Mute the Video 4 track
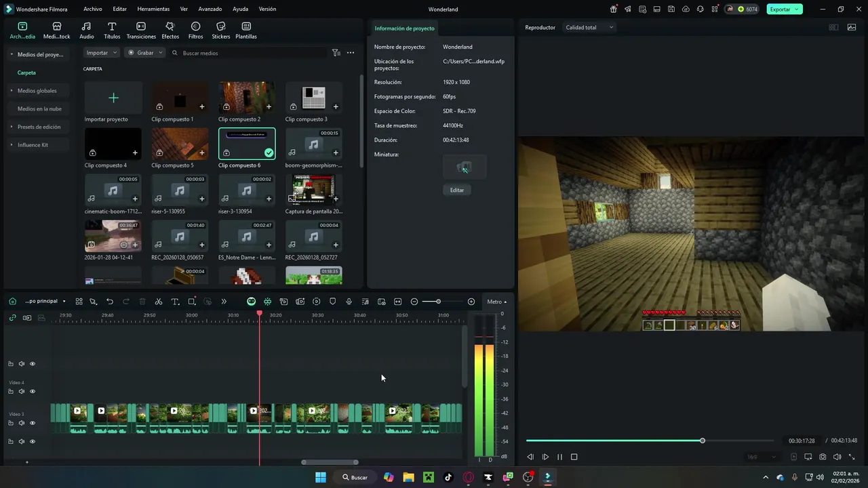868x488 pixels. click(22, 392)
